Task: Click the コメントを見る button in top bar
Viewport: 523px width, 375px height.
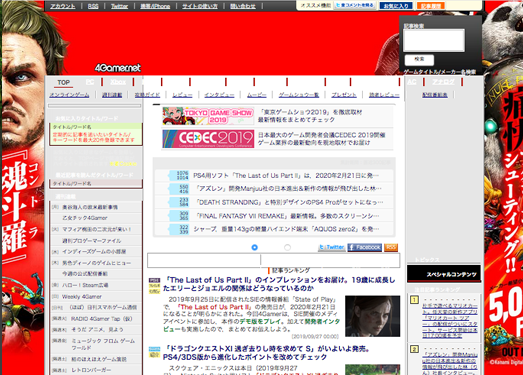Action: pyautogui.click(x=355, y=5)
